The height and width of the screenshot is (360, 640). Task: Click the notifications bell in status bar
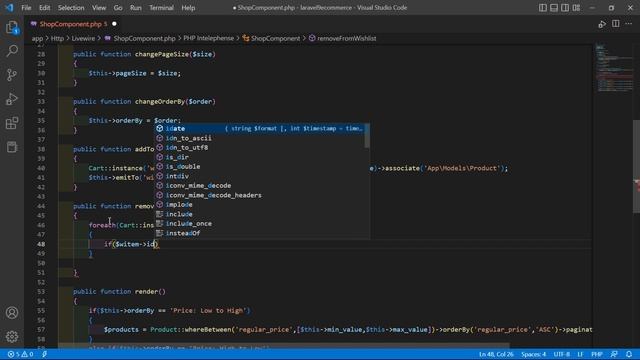[x=629, y=354]
